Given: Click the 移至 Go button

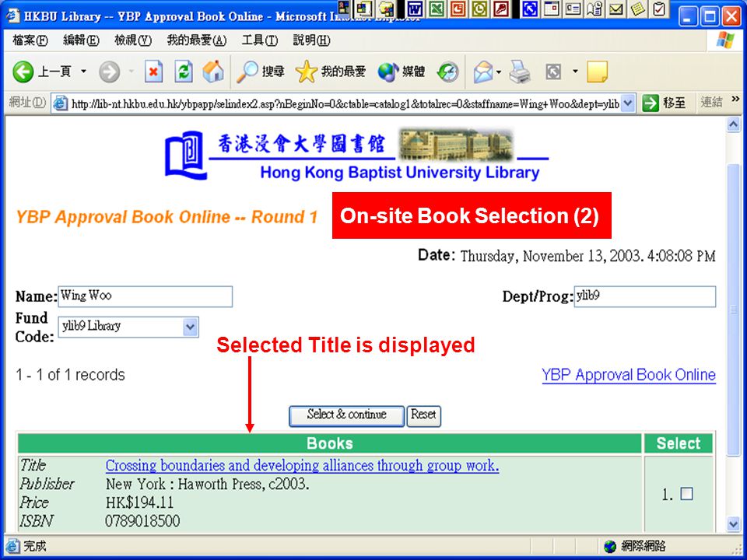Looking at the screenshot, I should pyautogui.click(x=665, y=103).
